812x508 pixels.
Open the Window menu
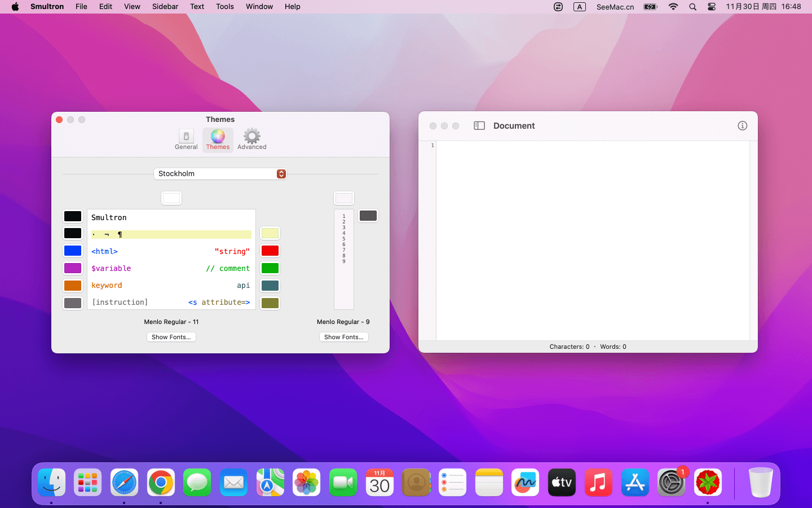click(259, 7)
